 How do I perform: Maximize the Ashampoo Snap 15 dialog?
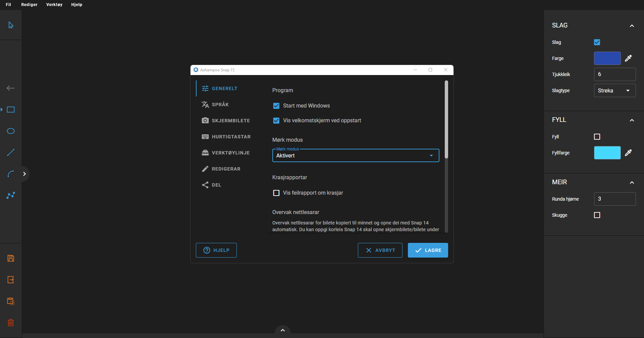[430, 70]
